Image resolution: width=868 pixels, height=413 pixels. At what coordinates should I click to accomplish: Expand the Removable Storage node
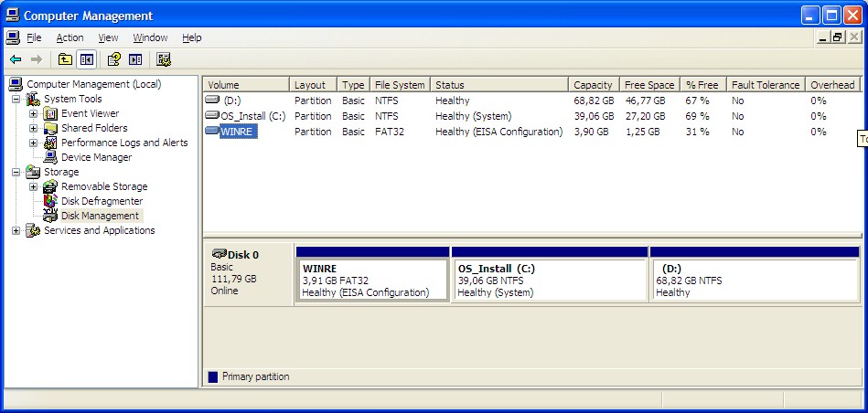tap(33, 187)
